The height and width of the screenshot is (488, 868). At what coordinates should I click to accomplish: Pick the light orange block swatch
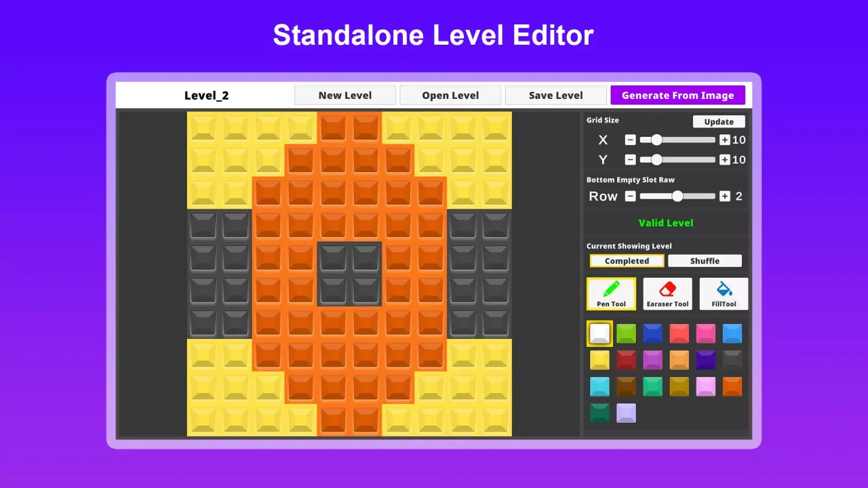(x=679, y=360)
